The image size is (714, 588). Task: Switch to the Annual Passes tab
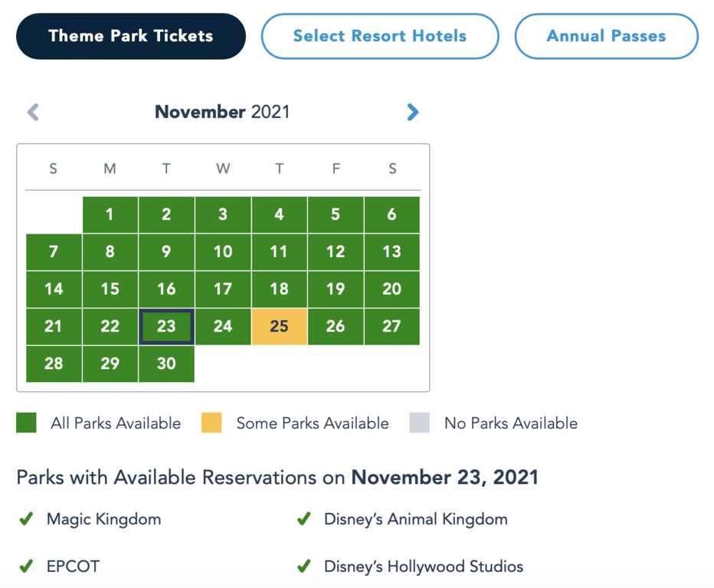pos(606,36)
